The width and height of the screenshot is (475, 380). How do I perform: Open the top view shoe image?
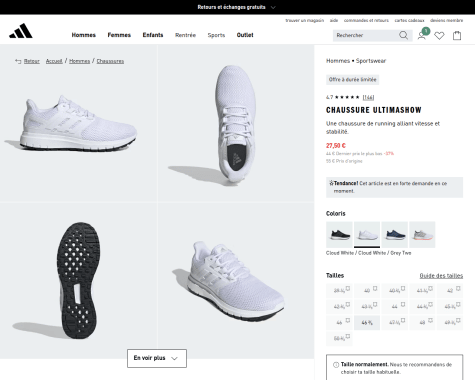[x=236, y=123]
